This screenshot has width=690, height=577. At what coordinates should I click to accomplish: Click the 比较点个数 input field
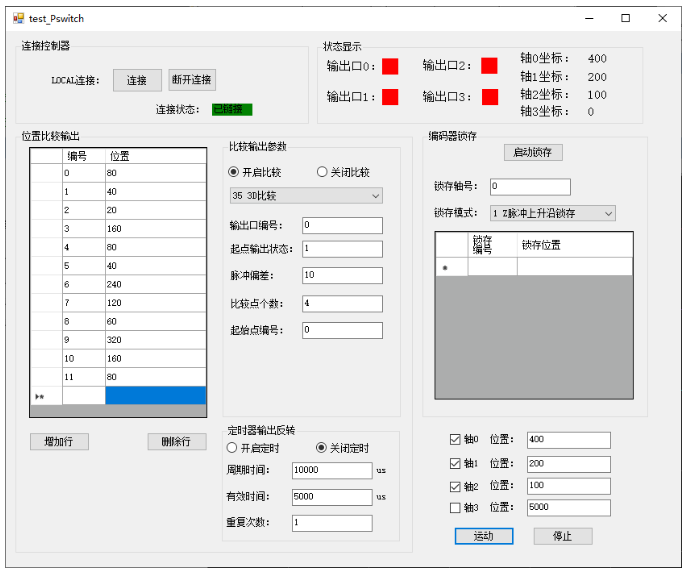[342, 304]
